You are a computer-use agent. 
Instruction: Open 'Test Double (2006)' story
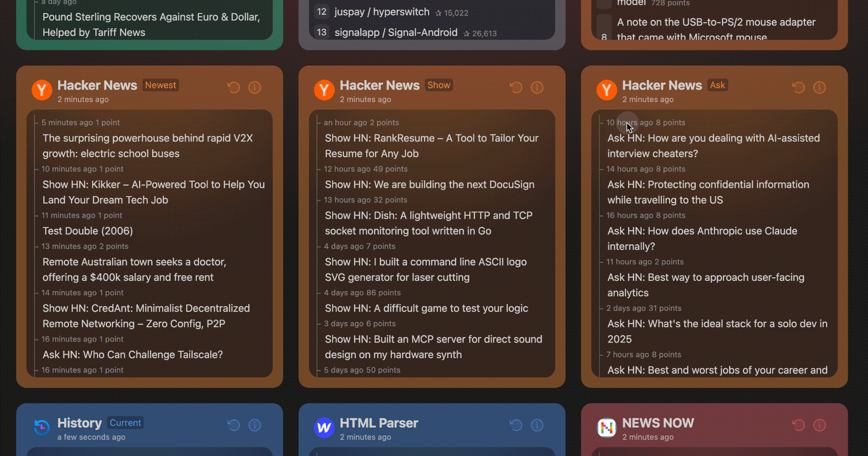[87, 231]
